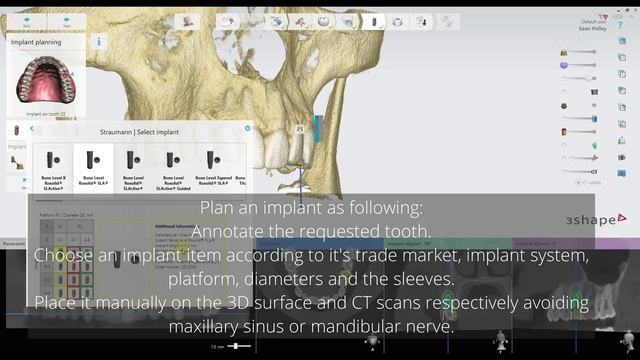This screenshot has height=360, width=640.
Task: Click the head orientation icon under axial view
Action: (372, 342)
